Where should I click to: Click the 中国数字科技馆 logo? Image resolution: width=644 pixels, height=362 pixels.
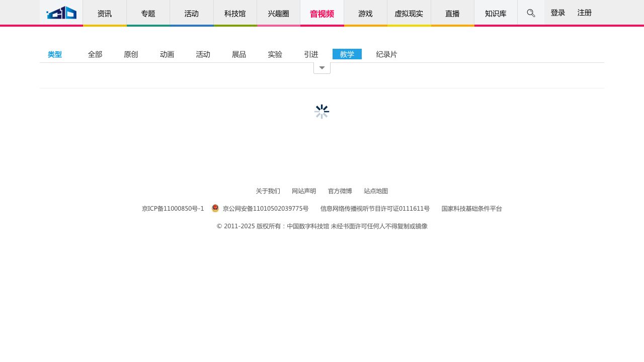(x=61, y=13)
